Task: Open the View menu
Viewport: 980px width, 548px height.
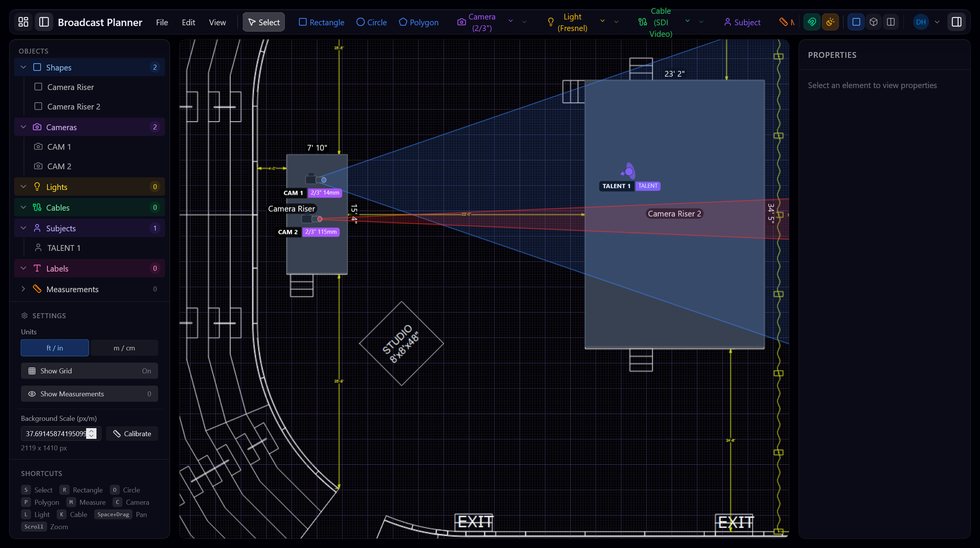Action: pyautogui.click(x=217, y=22)
